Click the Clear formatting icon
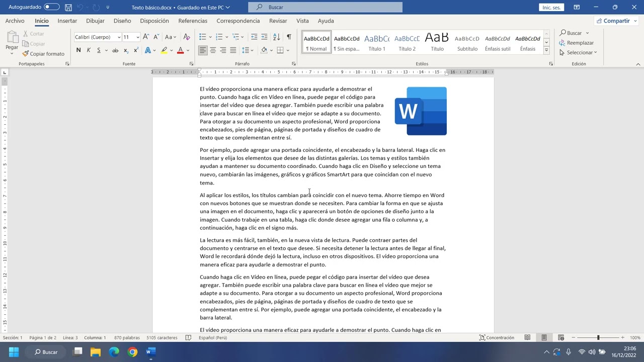Image resolution: width=644 pixels, height=362 pixels. (x=187, y=37)
